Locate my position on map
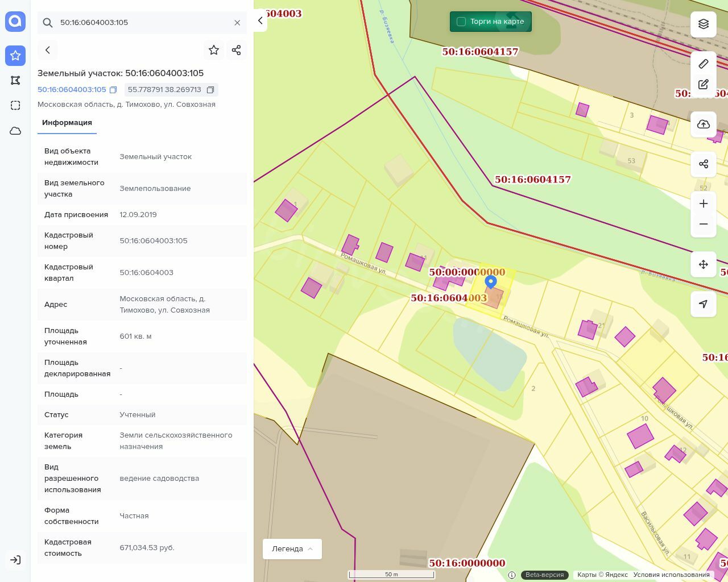Viewport: 728px width, 582px height. [x=704, y=304]
